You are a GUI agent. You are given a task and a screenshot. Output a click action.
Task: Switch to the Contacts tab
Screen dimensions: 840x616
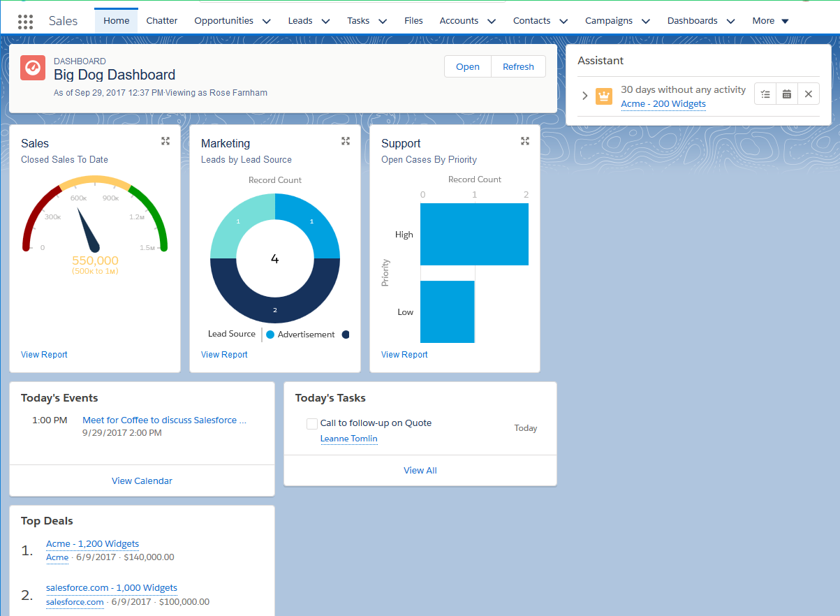(532, 21)
